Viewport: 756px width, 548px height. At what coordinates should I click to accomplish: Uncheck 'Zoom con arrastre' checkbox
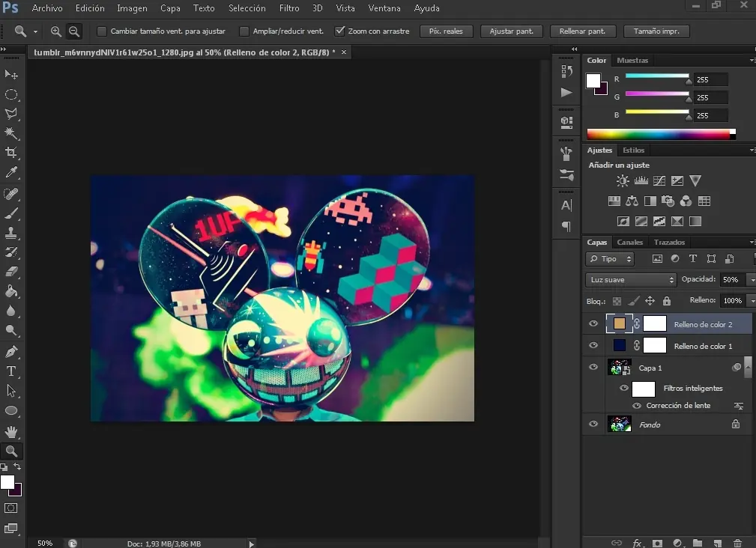click(x=340, y=31)
